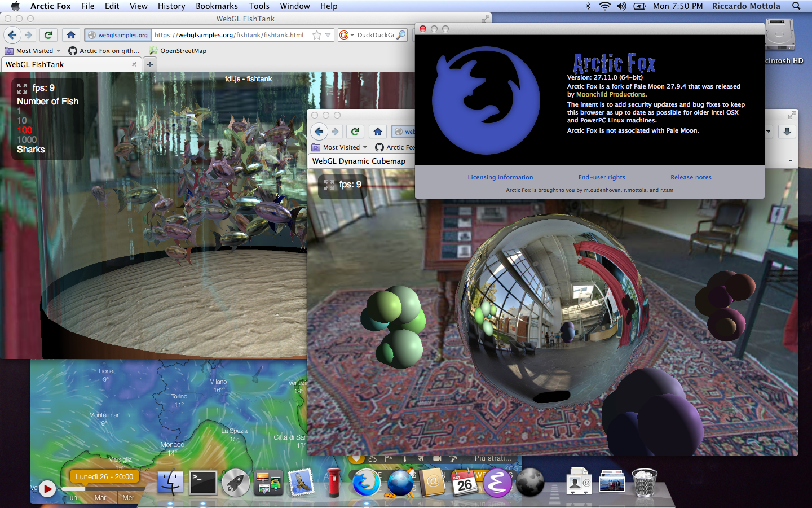812x508 pixels.
Task: Reload the Dynamic Cubemap page
Action: click(x=355, y=132)
